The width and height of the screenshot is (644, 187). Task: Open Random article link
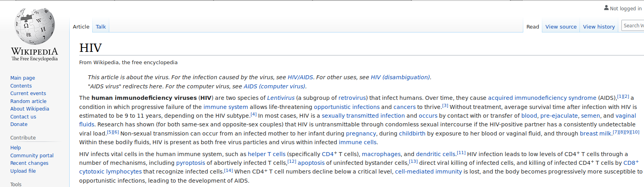28,101
